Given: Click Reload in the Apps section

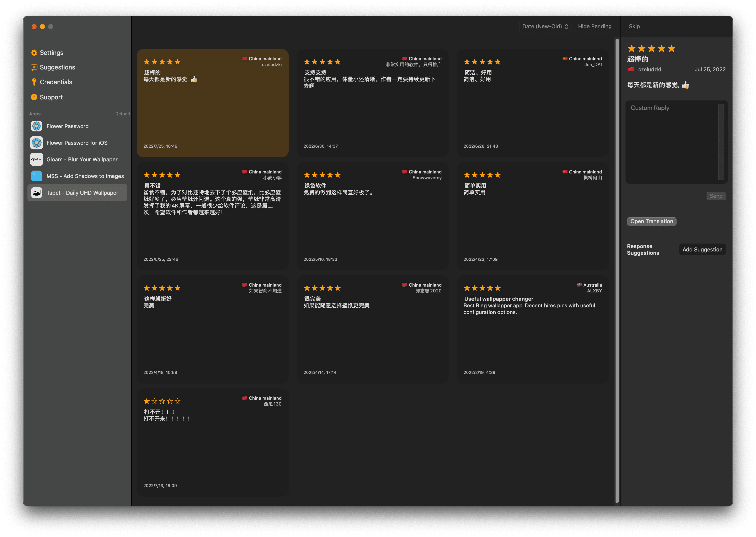Looking at the screenshot, I should pyautogui.click(x=123, y=114).
